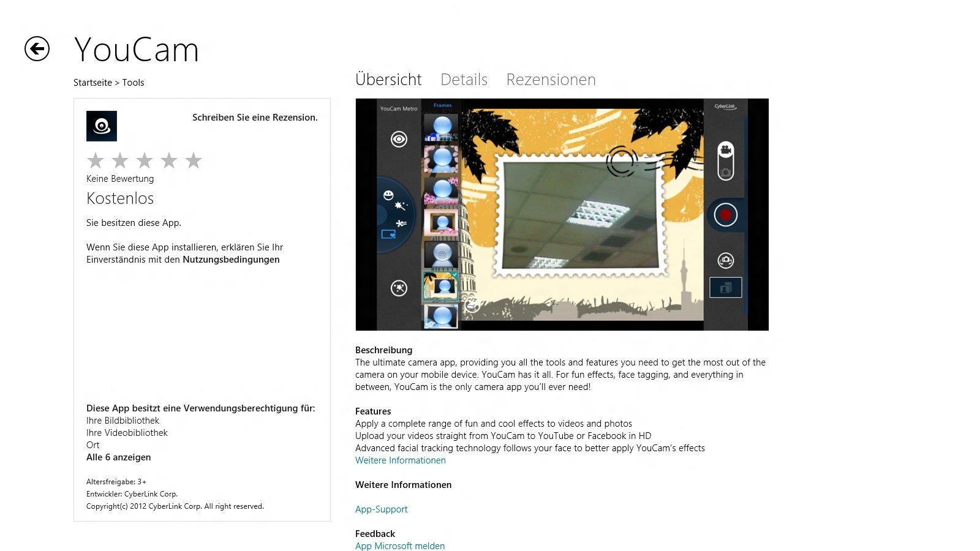The image size is (980, 551).
Task: Click the webcam eye icon in screenshot
Action: coord(399,140)
